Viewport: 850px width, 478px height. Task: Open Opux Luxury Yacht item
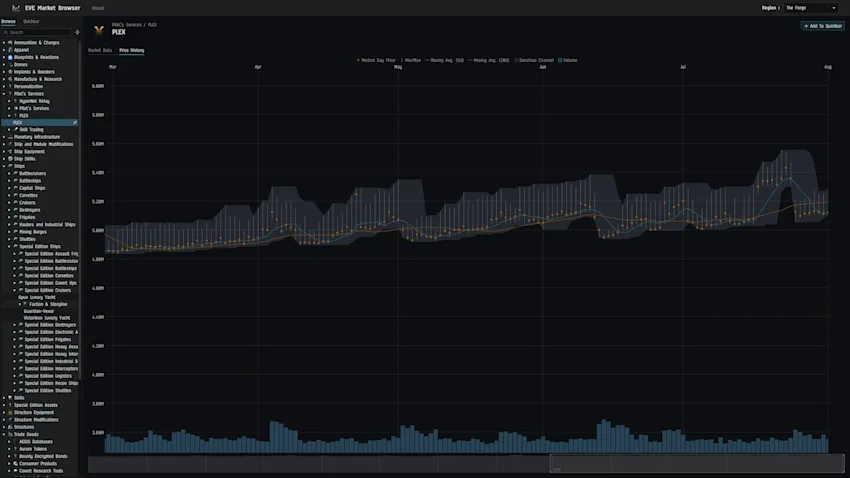pyautogui.click(x=37, y=298)
